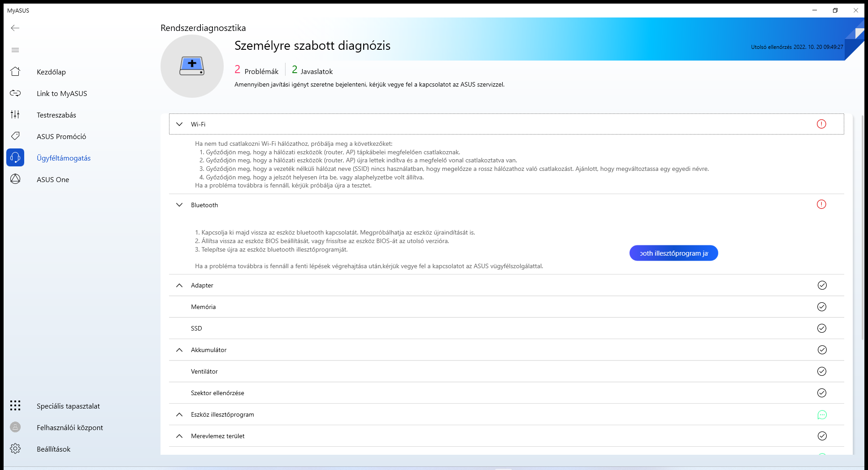Click the folded page corner button

[x=855, y=39]
